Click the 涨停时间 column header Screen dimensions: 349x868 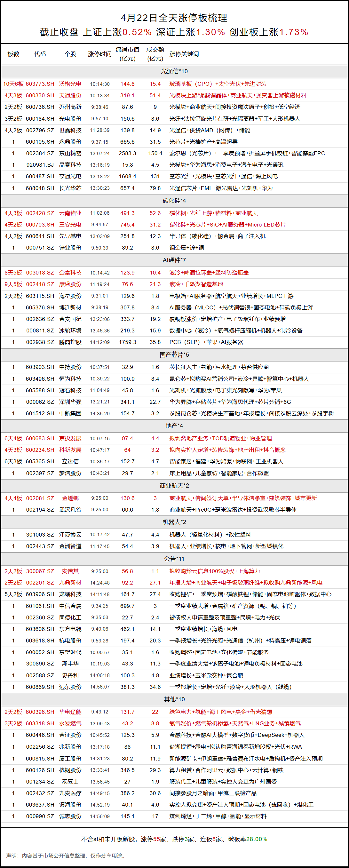pos(99,54)
